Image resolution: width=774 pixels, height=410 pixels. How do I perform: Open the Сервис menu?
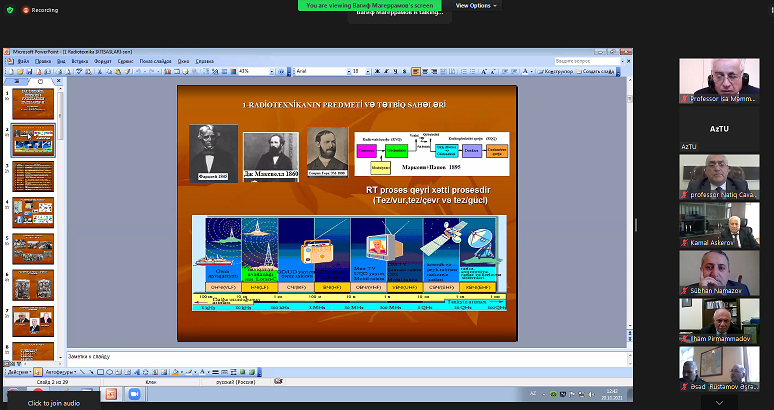pyautogui.click(x=125, y=62)
